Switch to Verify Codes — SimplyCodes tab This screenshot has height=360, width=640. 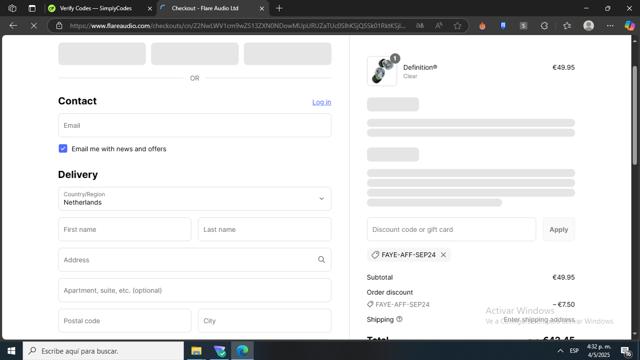pyautogui.click(x=96, y=8)
